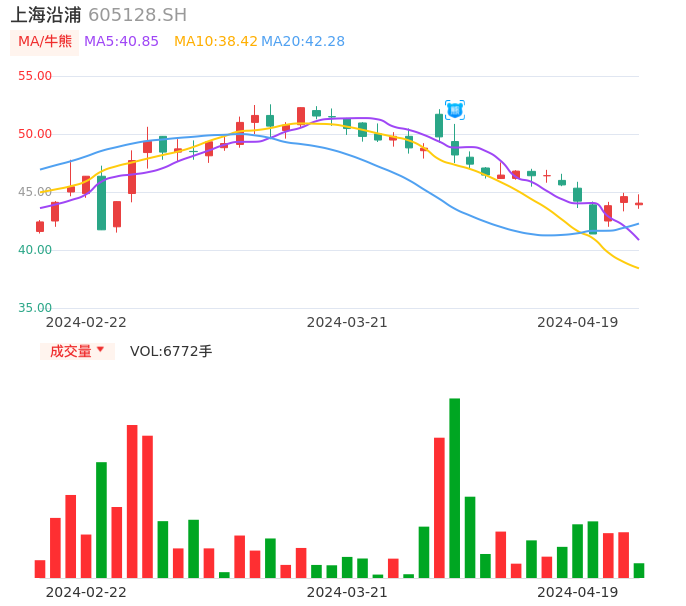Click the 2024-02-22 date label under the price chart
This screenshot has width=686, height=606.
86,322
